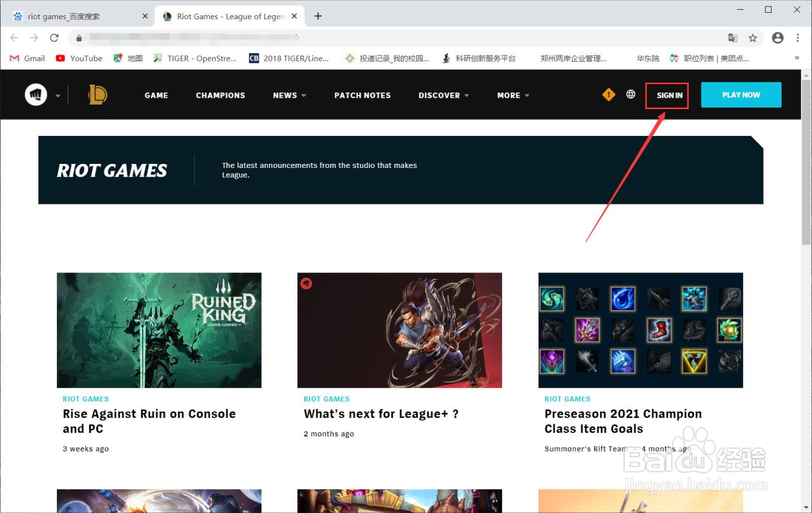Click RIOT GAMES tag above League+ article
Image resolution: width=812 pixels, height=513 pixels.
(326, 399)
